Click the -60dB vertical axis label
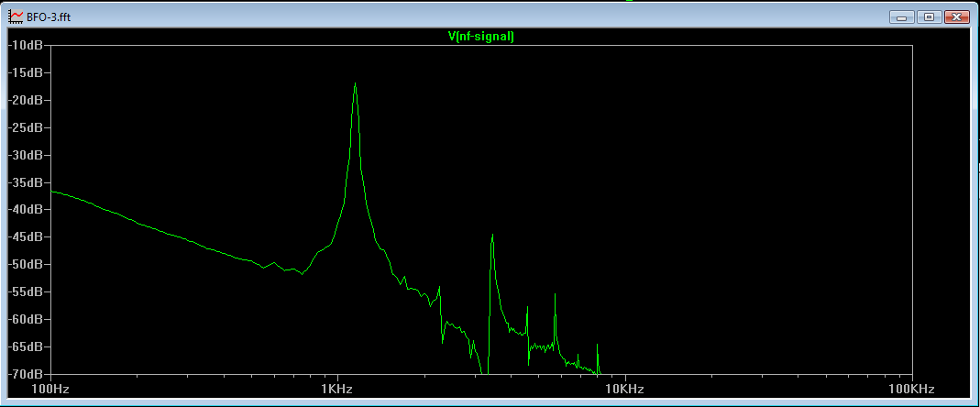The height and width of the screenshot is (407, 980). 26,320
